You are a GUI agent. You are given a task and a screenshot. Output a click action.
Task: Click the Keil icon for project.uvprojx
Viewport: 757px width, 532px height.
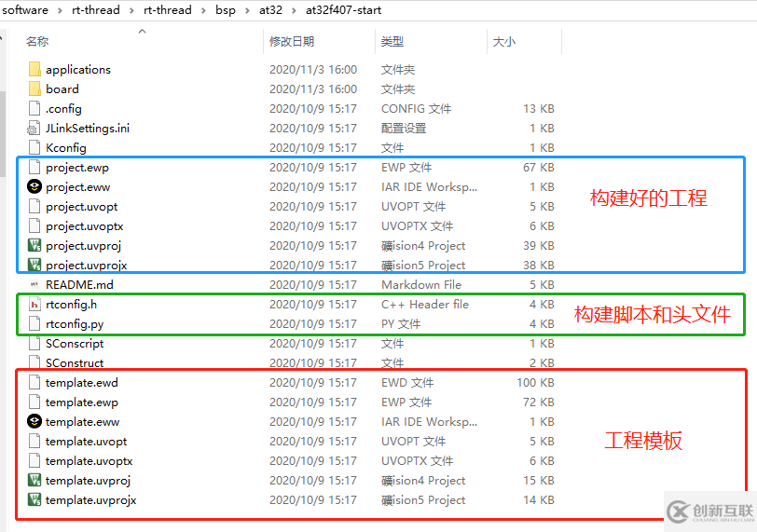click(34, 265)
